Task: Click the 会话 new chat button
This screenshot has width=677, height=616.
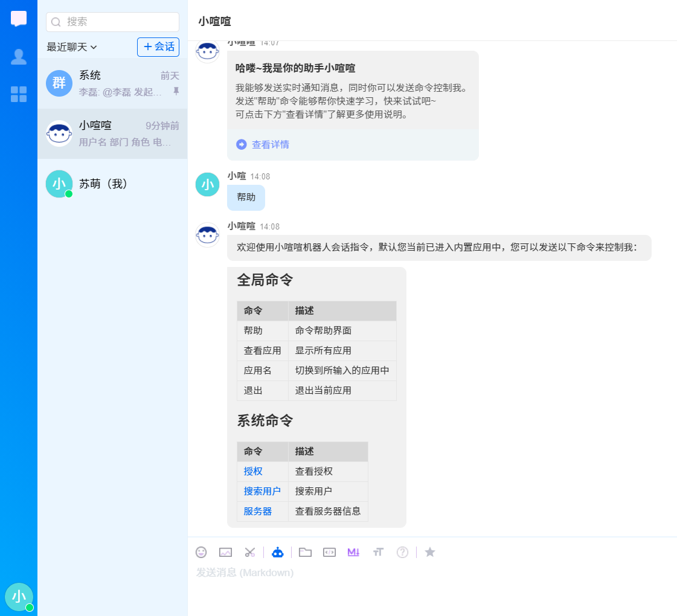Action: coord(158,47)
